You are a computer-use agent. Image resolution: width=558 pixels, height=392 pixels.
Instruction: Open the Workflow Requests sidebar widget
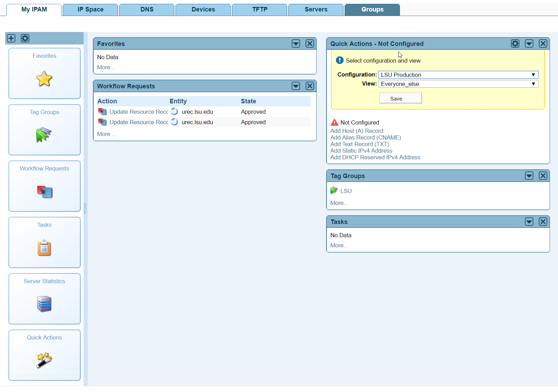pos(45,186)
